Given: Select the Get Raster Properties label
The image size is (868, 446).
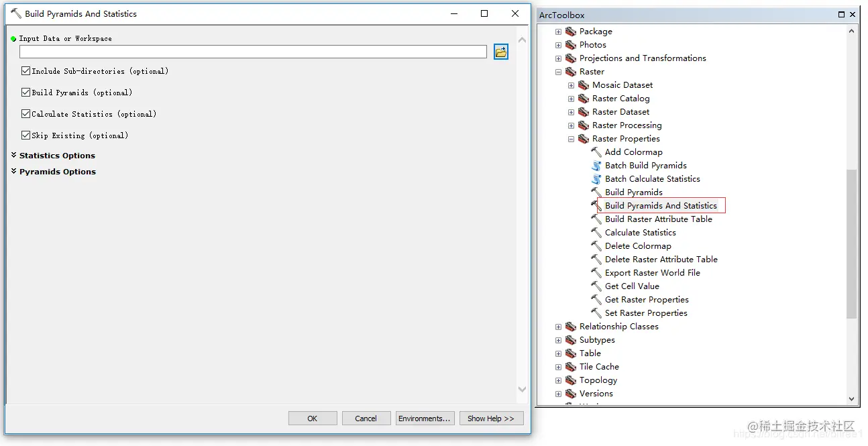Looking at the screenshot, I should coord(647,300).
